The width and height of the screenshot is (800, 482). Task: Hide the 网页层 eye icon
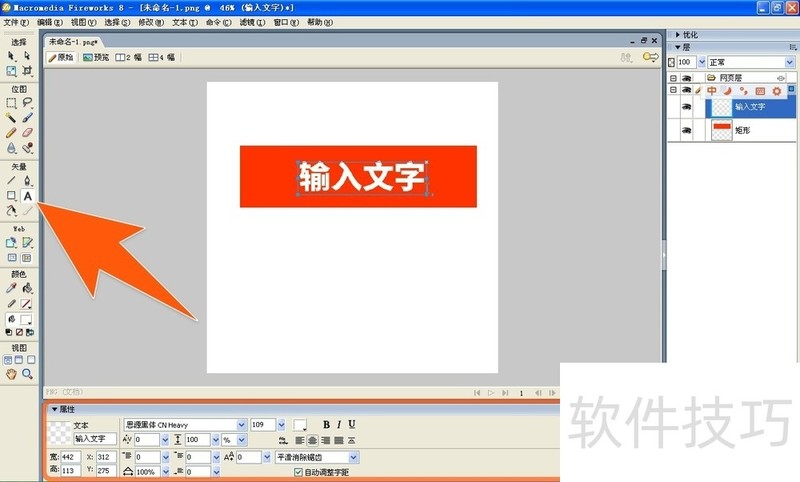point(686,78)
